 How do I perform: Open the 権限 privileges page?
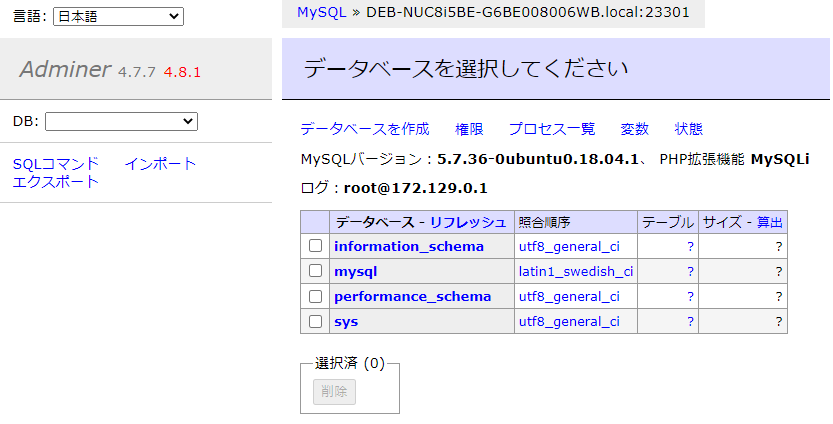click(469, 129)
